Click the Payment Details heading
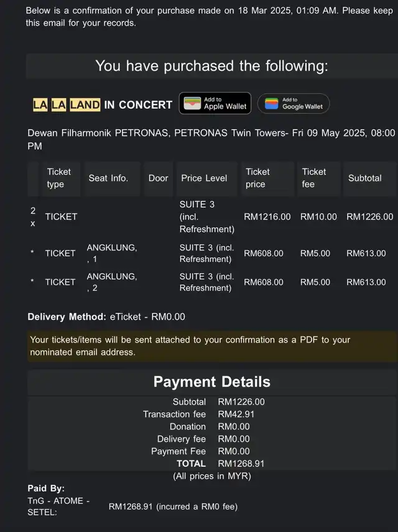This screenshot has height=532, width=398. click(212, 382)
